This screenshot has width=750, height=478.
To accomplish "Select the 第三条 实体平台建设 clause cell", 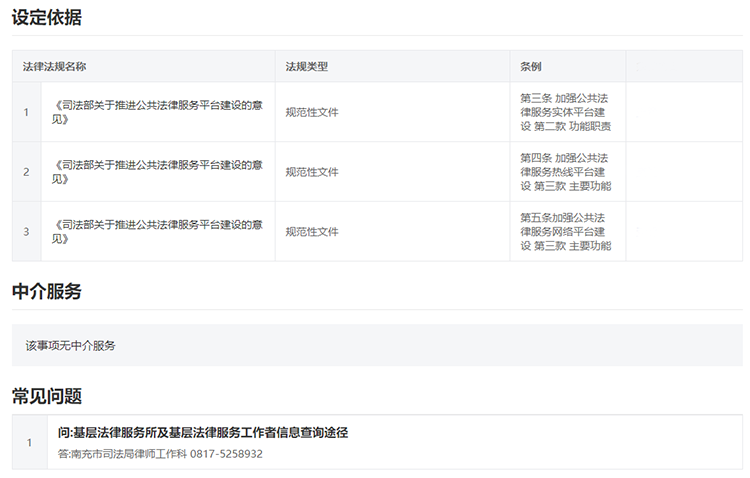I will click(x=566, y=112).
